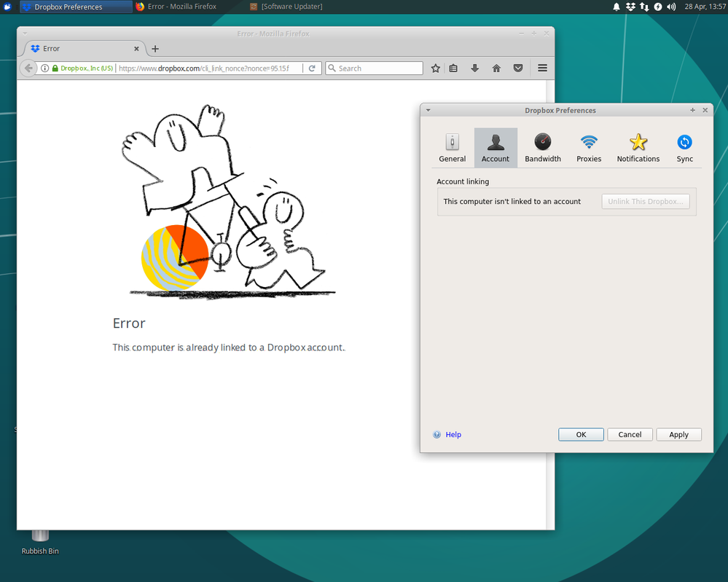
Task: Open Dropbox Preferences window menu arrow
Action: pyautogui.click(x=428, y=111)
